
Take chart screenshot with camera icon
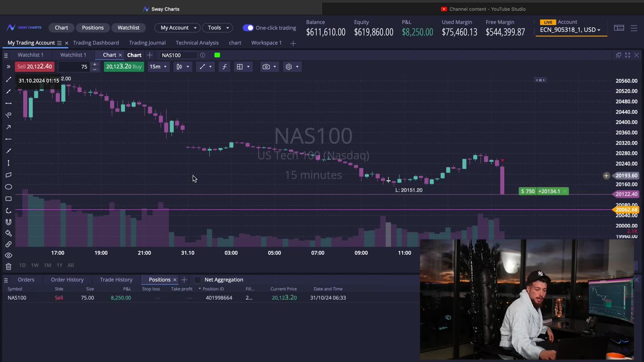click(x=266, y=66)
